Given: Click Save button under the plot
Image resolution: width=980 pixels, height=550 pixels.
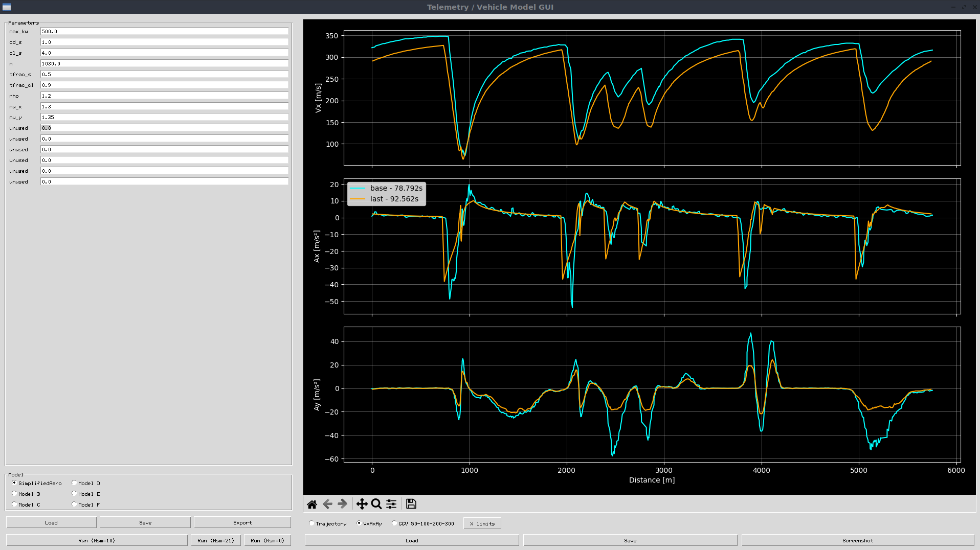Looking at the screenshot, I should click(x=630, y=540).
